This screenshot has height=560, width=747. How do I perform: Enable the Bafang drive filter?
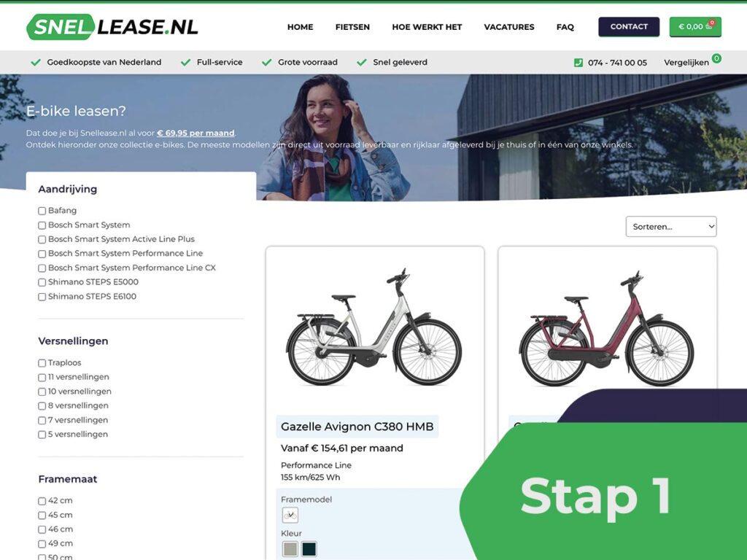pos(42,211)
